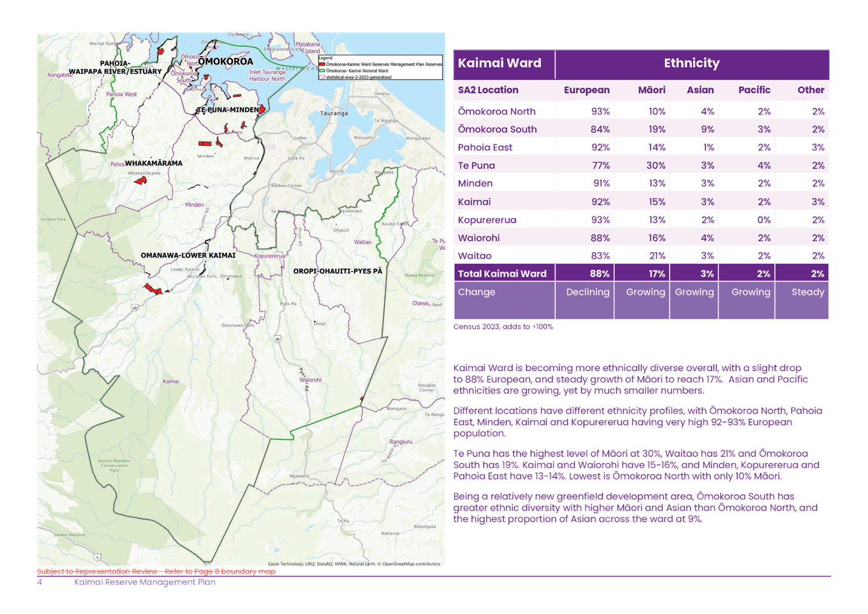Click the red reserve marker near Pahoia-Waipapa River/Estuary
Image resolution: width=868 pixels, height=614 pixels.
pyautogui.click(x=161, y=52)
